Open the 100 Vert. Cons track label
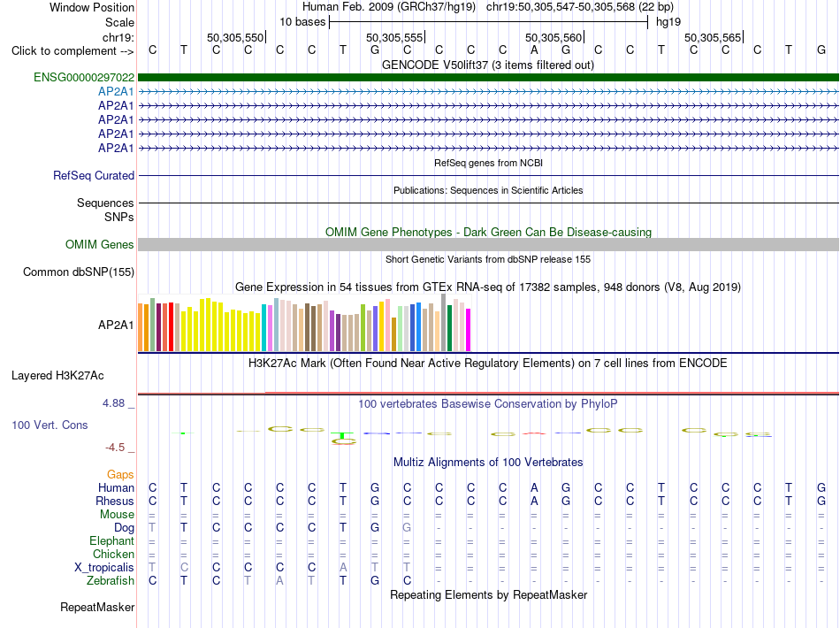Image resolution: width=840 pixels, height=628 pixels. pyautogui.click(x=50, y=425)
